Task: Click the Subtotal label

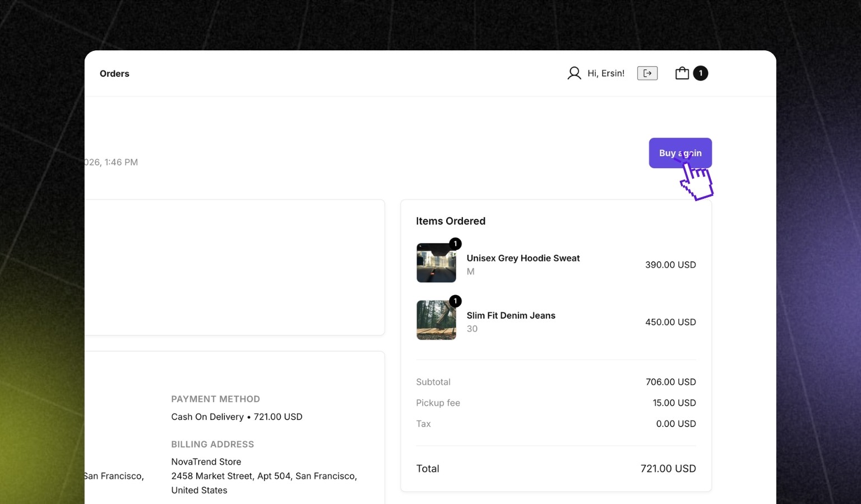Action: [x=433, y=382]
